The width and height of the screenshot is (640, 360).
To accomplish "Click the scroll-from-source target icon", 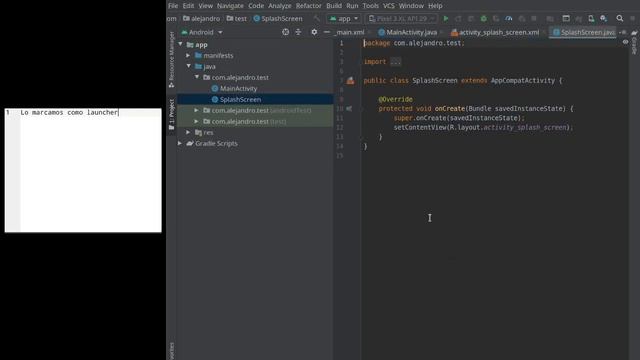I will 285,32.
